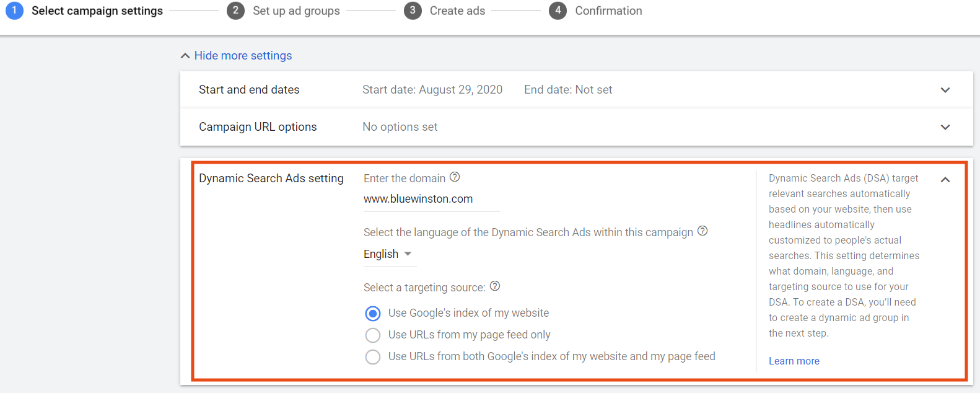The width and height of the screenshot is (980, 393).
Task: Click step 2 circle icon in stepper
Action: [235, 11]
